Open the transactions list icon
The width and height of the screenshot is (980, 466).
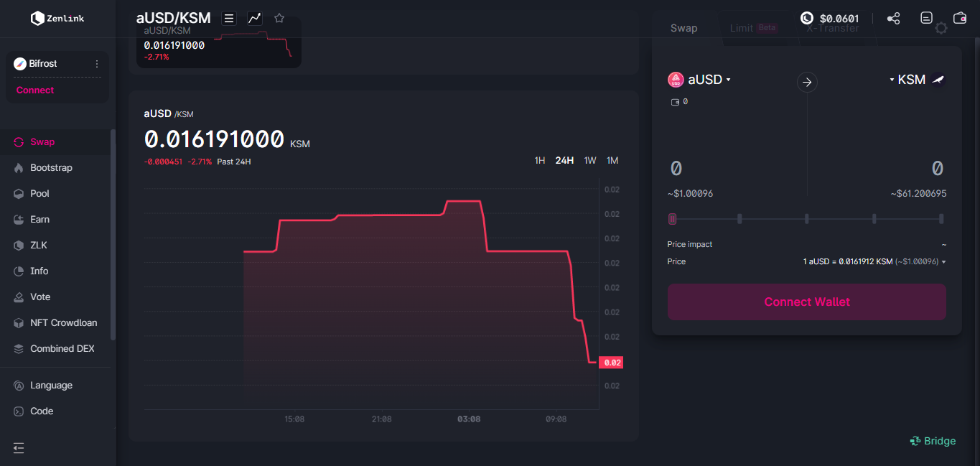click(927, 18)
